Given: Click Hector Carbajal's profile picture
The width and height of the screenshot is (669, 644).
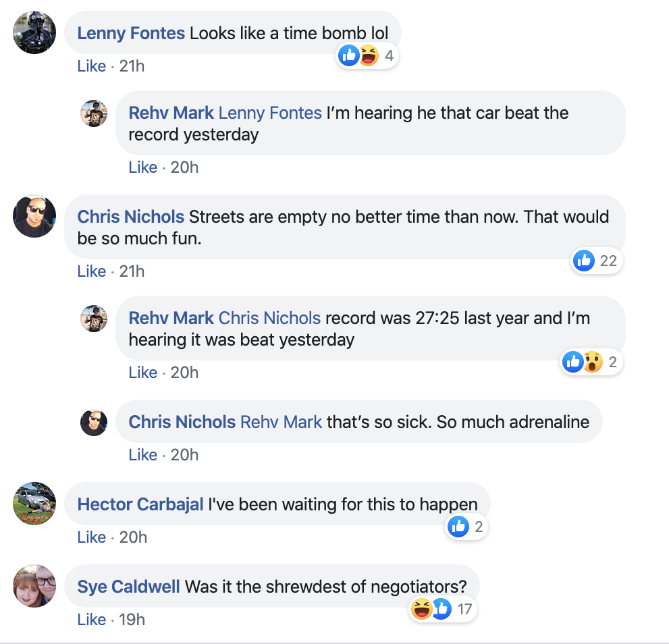Looking at the screenshot, I should pyautogui.click(x=34, y=504).
